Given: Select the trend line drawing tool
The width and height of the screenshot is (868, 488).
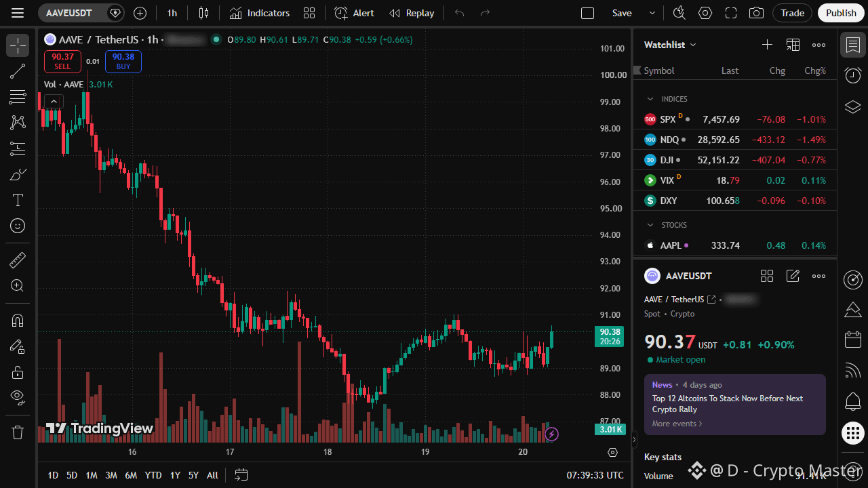Looking at the screenshot, I should coord(18,71).
